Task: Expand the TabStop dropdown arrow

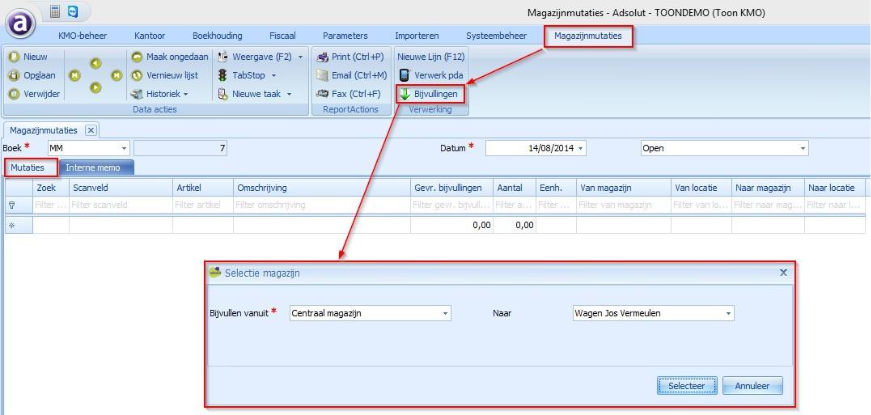Action: 274,76
